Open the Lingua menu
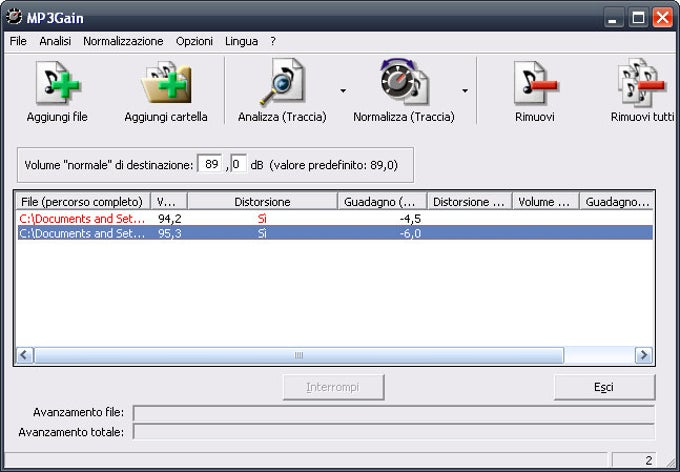The height and width of the screenshot is (472, 680). click(242, 41)
